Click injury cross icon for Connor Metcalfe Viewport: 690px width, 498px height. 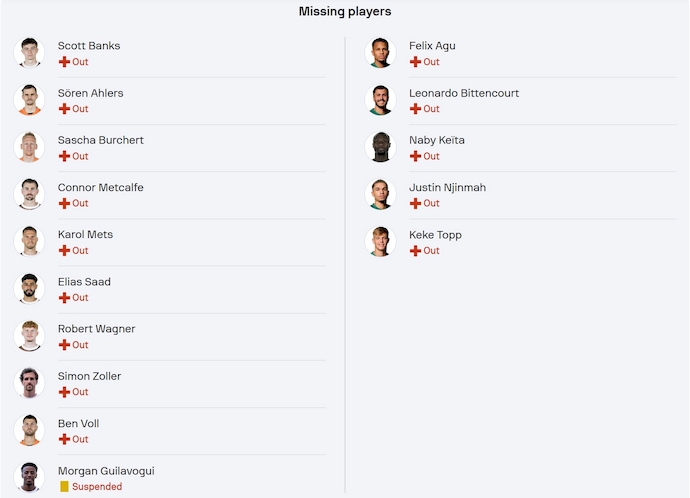[64, 203]
